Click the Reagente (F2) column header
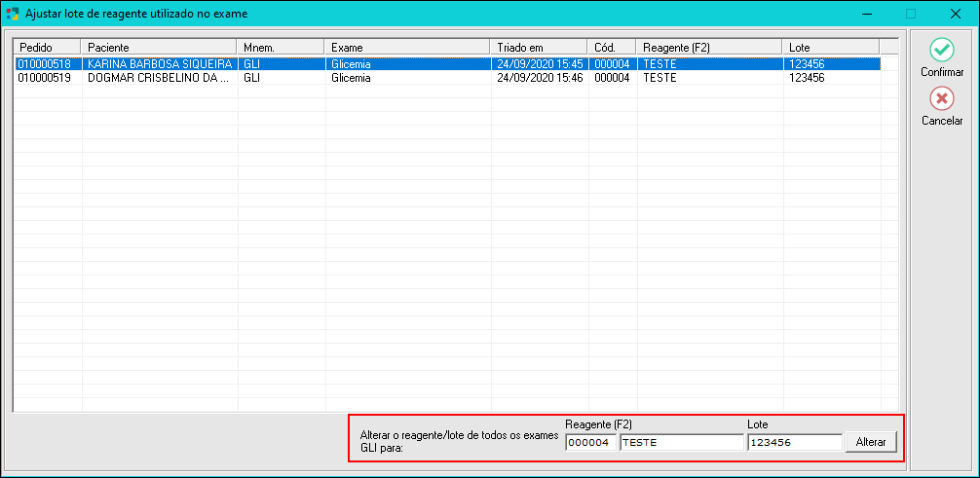 coord(709,48)
